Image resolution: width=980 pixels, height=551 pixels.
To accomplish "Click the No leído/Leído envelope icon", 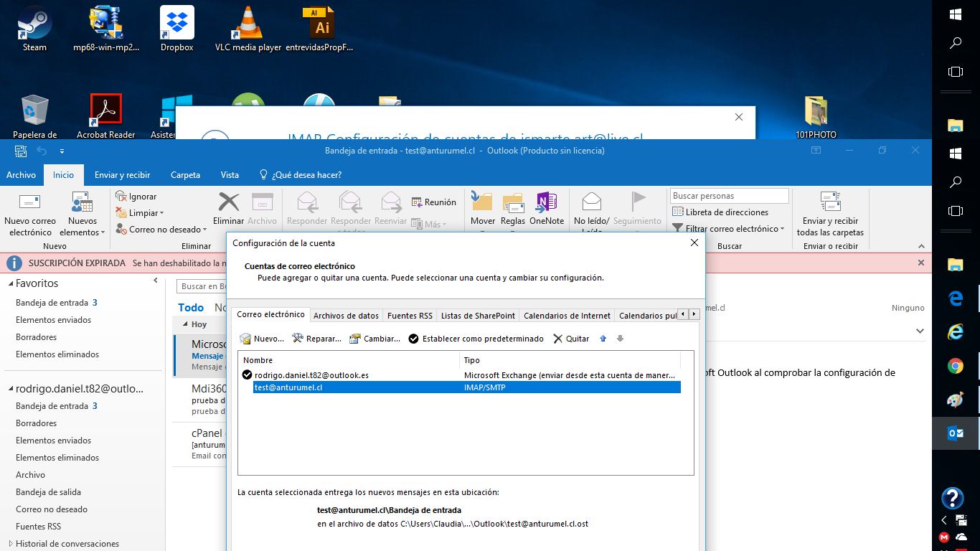I will point(592,202).
